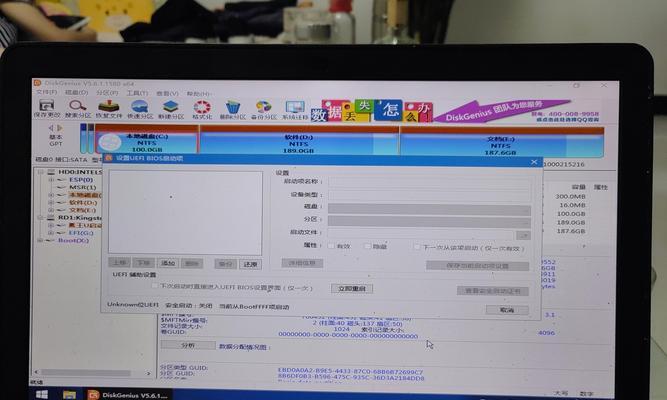
Task: Click the DiskGenius logo in the main title bar
Action: [x=37, y=83]
